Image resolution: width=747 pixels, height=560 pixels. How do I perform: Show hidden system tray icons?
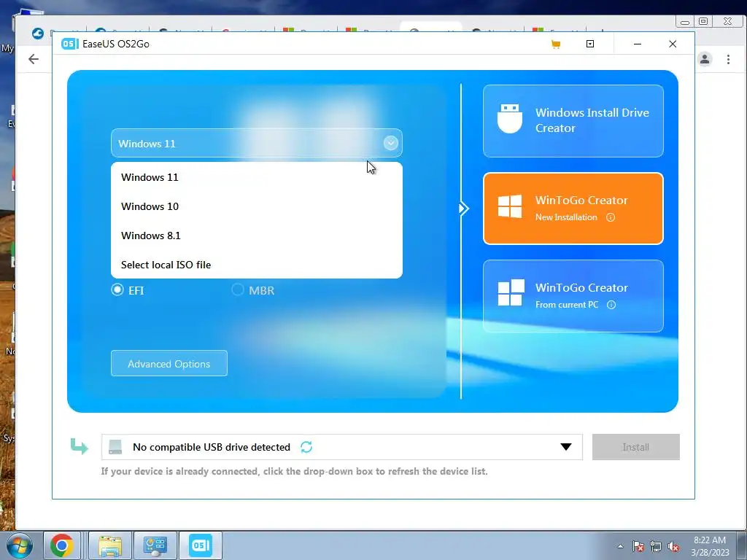pos(620,546)
